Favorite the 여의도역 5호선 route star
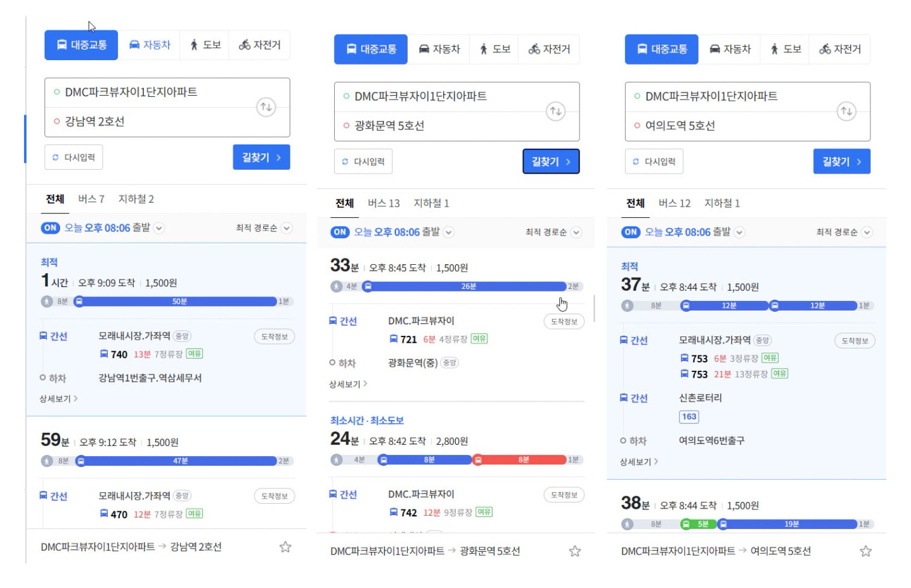The width and height of the screenshot is (911, 588). [865, 551]
